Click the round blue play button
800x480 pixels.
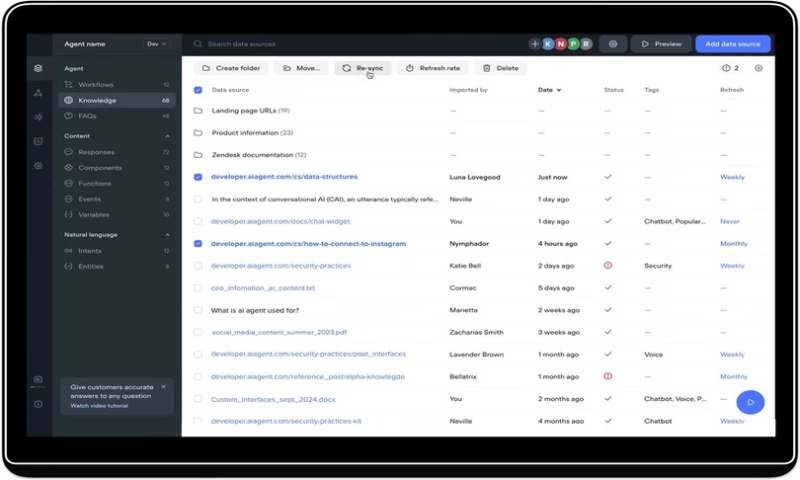[751, 402]
